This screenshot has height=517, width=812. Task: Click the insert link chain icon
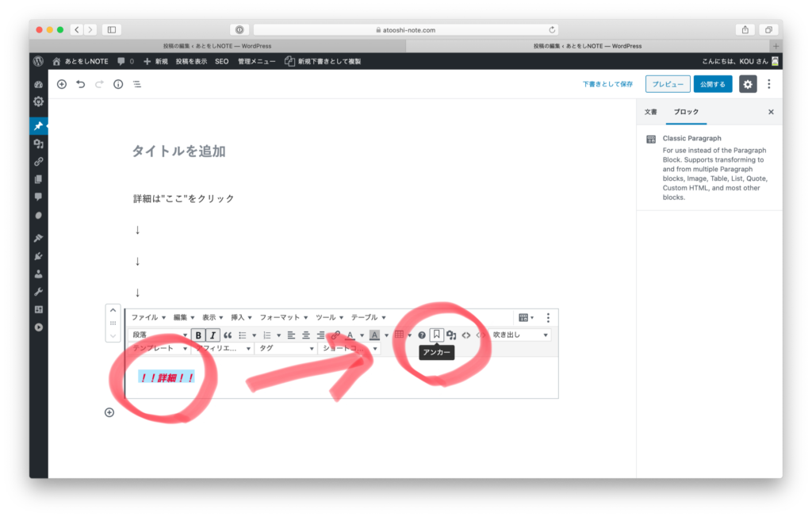click(336, 335)
